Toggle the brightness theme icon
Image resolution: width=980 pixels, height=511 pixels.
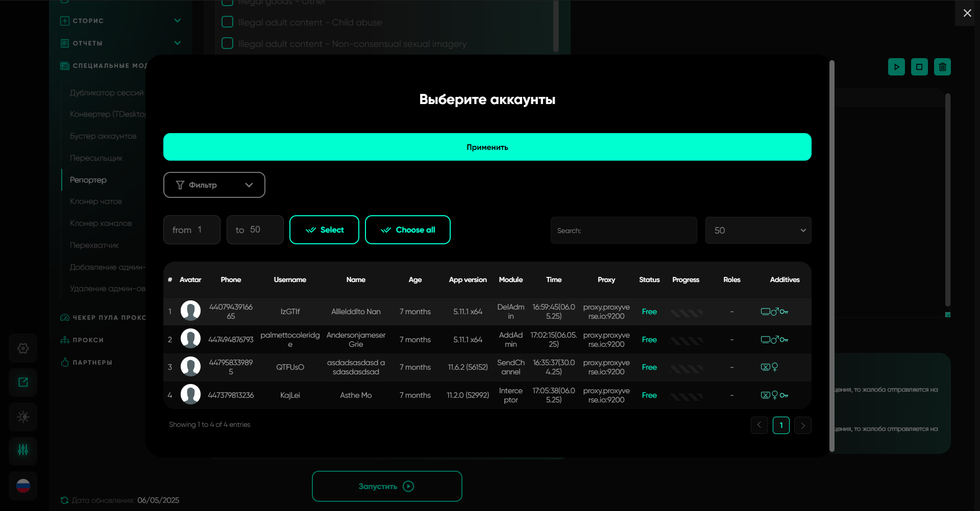pyautogui.click(x=23, y=417)
